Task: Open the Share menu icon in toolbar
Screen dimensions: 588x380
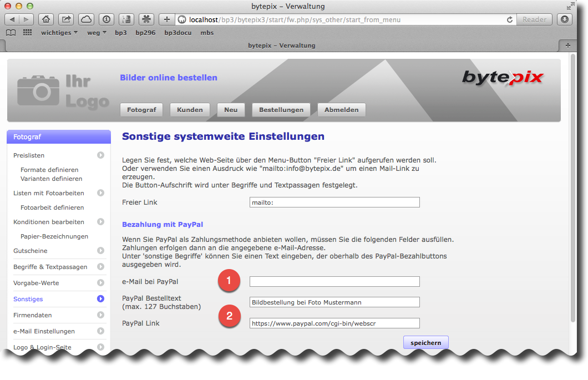Action: (66, 19)
